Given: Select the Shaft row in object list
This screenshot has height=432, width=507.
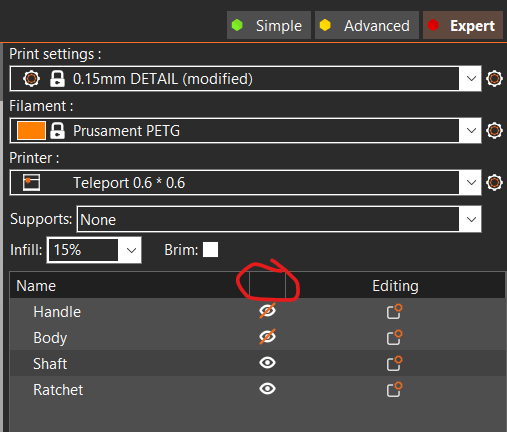Looking at the screenshot, I should 257,363.
